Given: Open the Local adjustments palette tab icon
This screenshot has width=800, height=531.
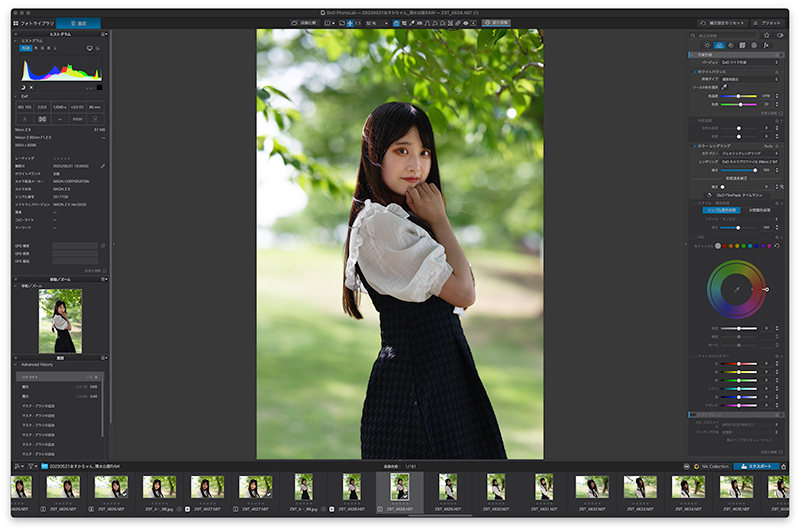Looking at the screenshot, I should click(754, 45).
